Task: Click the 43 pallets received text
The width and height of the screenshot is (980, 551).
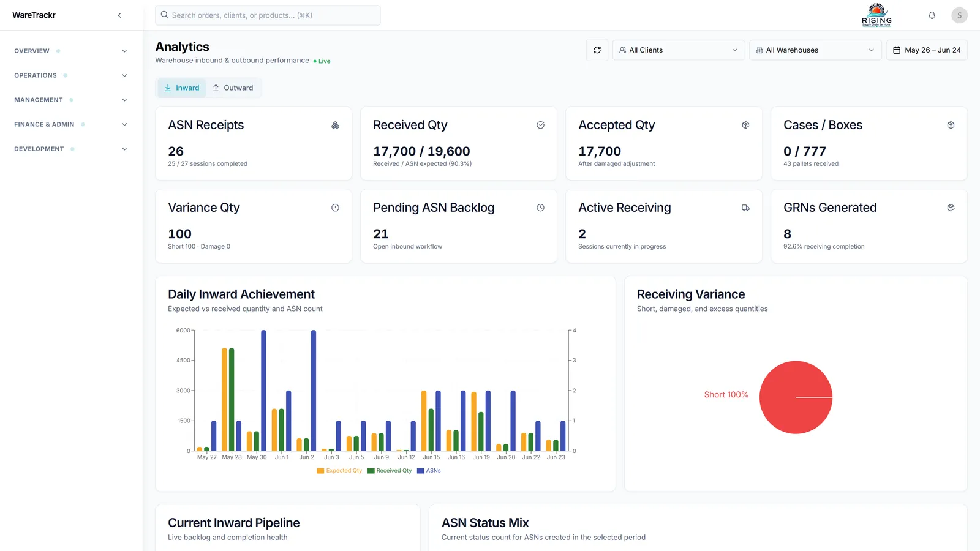Action: click(811, 164)
